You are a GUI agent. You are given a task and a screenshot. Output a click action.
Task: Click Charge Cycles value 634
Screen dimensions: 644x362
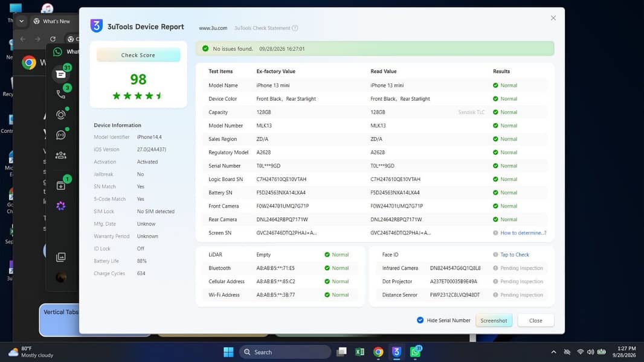click(x=141, y=273)
